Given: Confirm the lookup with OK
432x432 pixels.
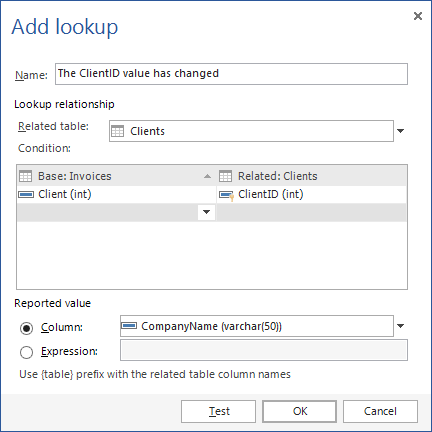Looking at the screenshot, I should point(299,411).
